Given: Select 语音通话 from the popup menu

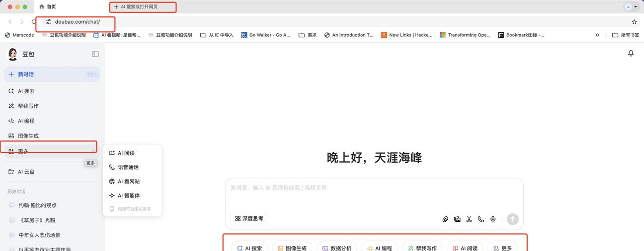Looking at the screenshot, I should (132, 167).
